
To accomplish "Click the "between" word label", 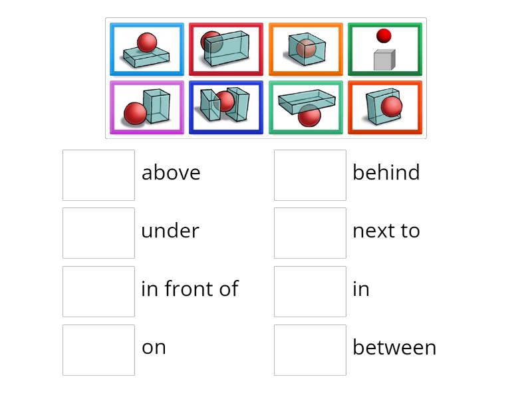I will point(394,348).
